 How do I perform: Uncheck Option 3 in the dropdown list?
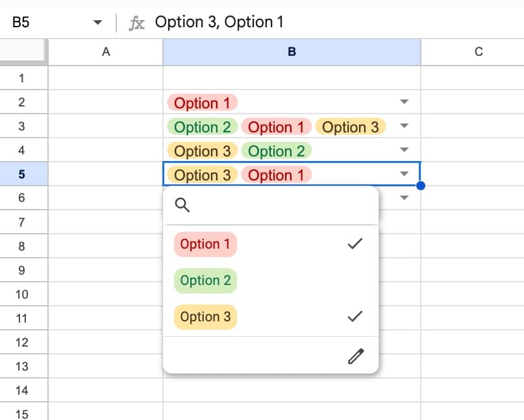click(205, 317)
